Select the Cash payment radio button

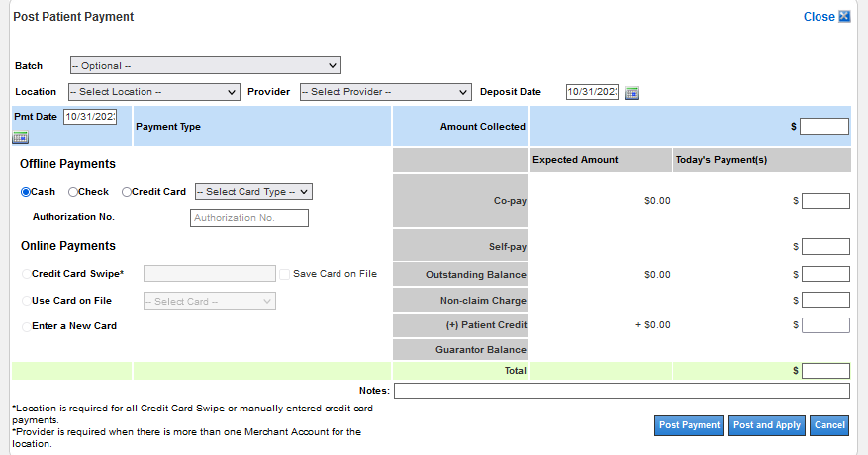pyautogui.click(x=27, y=192)
